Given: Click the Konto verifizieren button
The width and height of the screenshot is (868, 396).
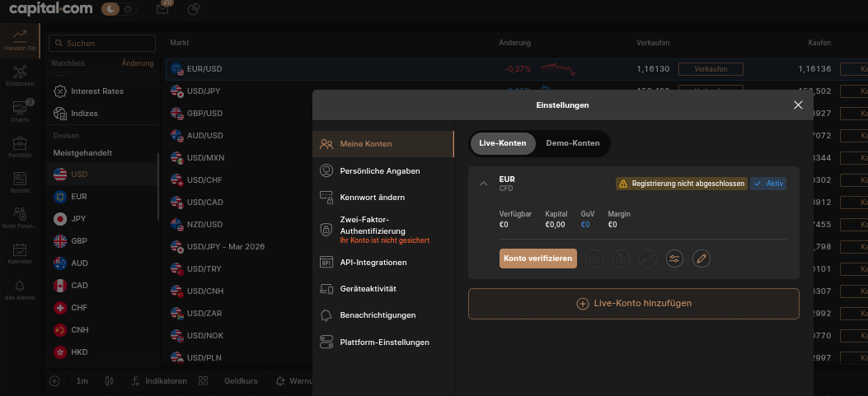Looking at the screenshot, I should [x=538, y=259].
